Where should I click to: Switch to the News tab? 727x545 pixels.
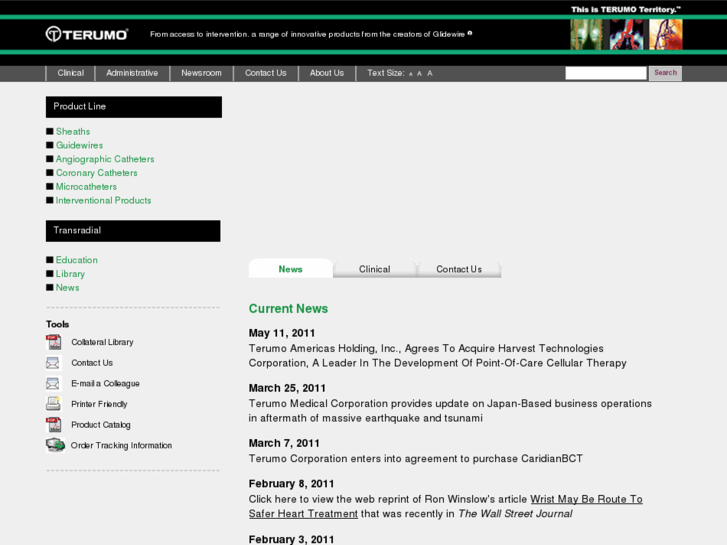[291, 269]
